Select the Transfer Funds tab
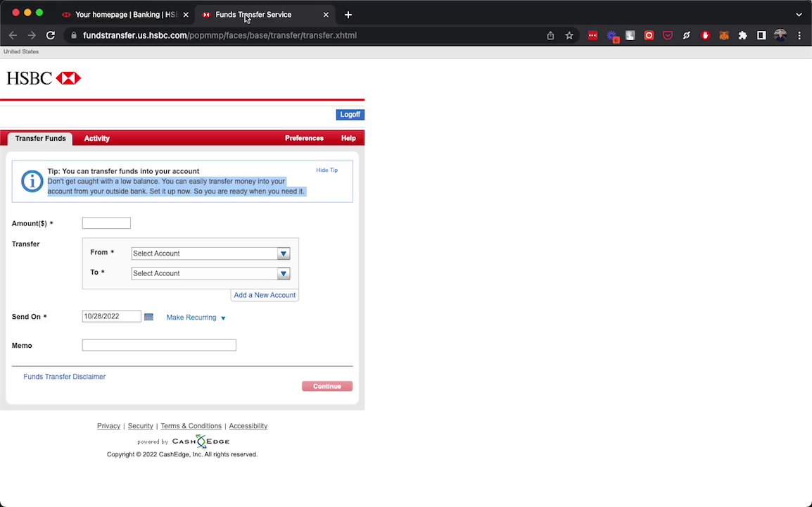Viewport: 812px width, 507px height. coord(40,139)
